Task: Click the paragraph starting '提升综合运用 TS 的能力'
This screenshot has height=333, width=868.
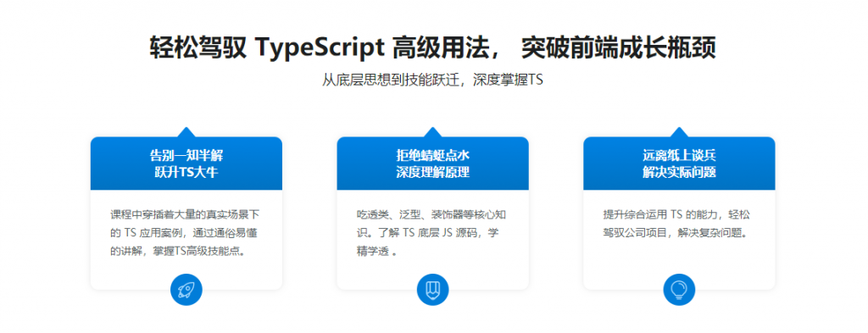Action: tap(676, 224)
